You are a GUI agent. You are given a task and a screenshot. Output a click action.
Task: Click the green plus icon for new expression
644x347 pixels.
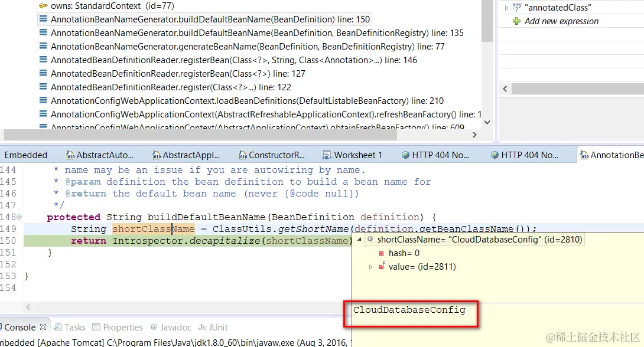click(517, 21)
